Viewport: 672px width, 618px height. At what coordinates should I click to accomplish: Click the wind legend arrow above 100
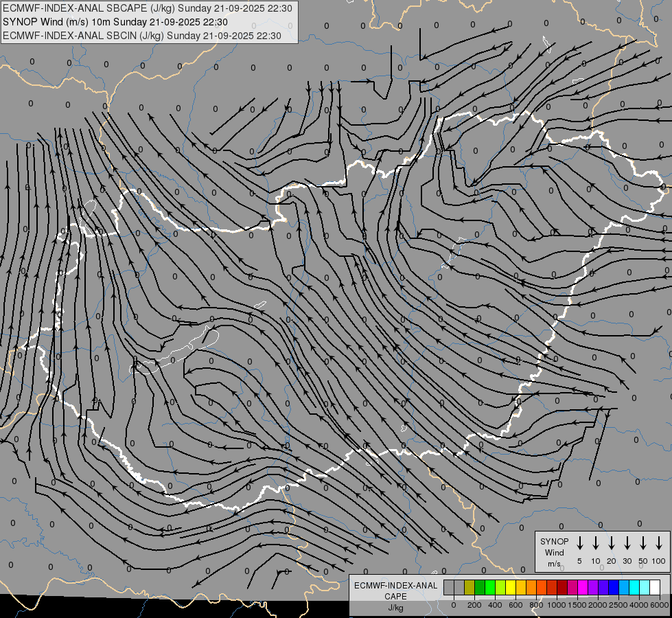click(659, 543)
